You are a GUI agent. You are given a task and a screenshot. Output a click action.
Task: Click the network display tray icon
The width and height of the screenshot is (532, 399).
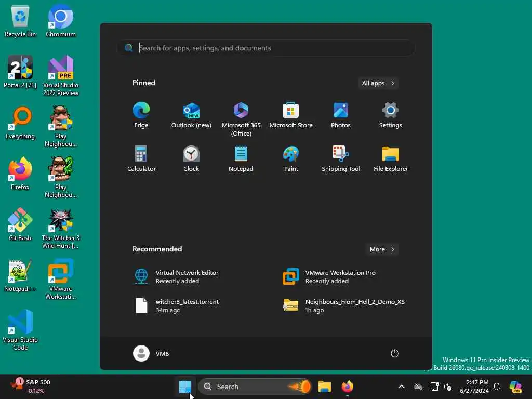click(x=434, y=387)
